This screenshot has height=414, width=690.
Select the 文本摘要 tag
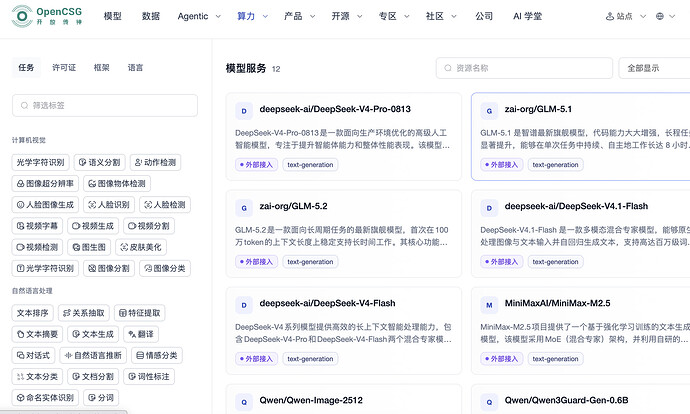(x=37, y=334)
